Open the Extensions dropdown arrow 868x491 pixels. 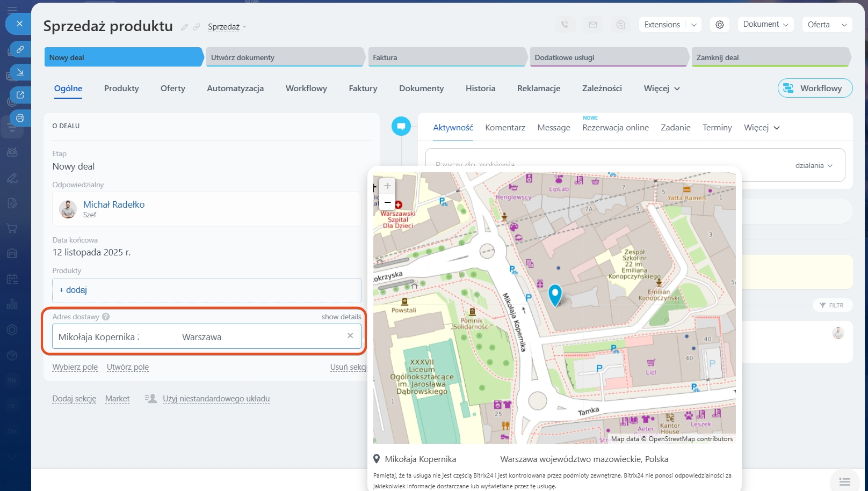(694, 25)
